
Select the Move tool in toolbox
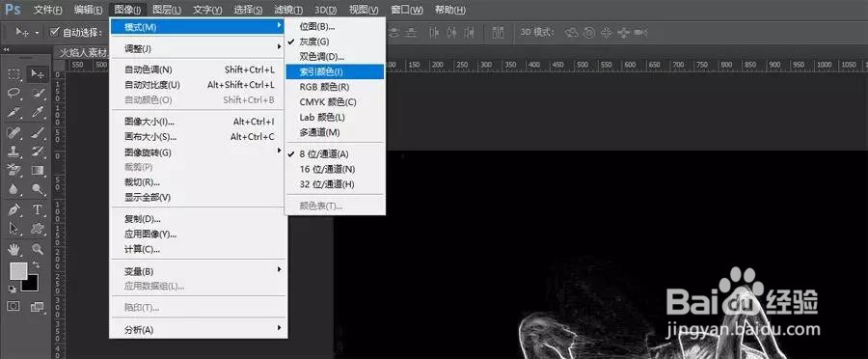pos(37,74)
